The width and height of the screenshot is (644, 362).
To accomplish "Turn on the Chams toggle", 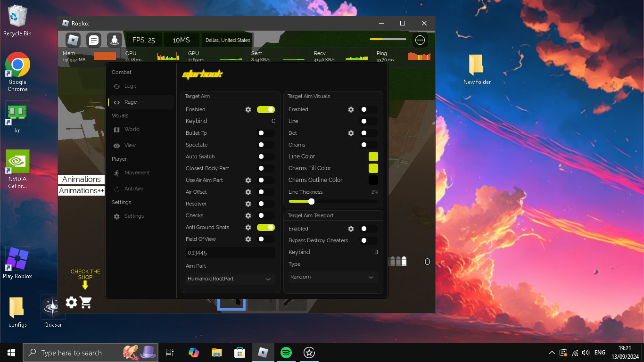I will pos(369,145).
